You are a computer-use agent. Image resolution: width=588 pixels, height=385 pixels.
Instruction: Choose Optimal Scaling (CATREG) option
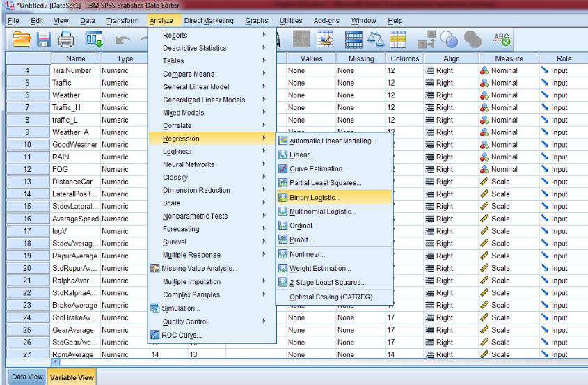335,297
